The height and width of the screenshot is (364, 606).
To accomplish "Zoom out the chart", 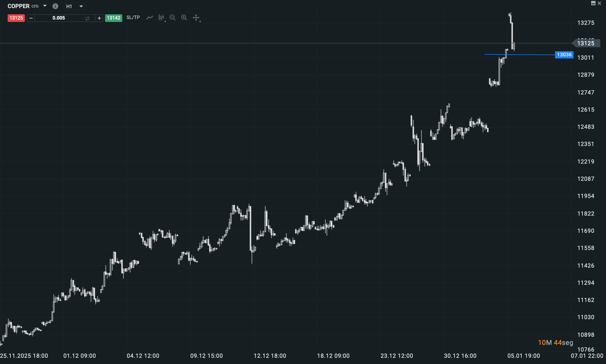I will click(x=173, y=18).
